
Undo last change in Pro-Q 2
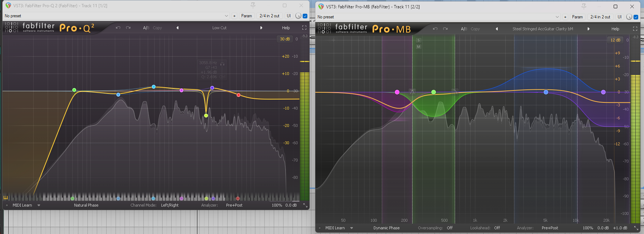[x=118, y=28]
